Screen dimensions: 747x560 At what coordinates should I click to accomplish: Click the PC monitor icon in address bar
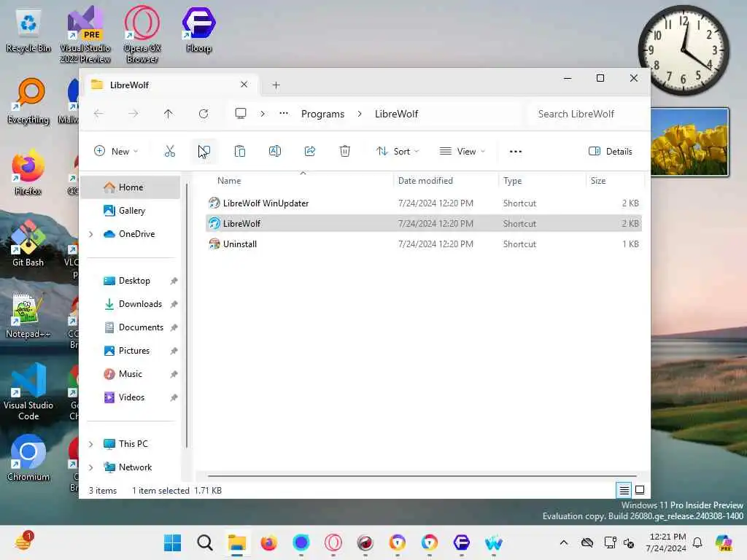[x=241, y=113]
